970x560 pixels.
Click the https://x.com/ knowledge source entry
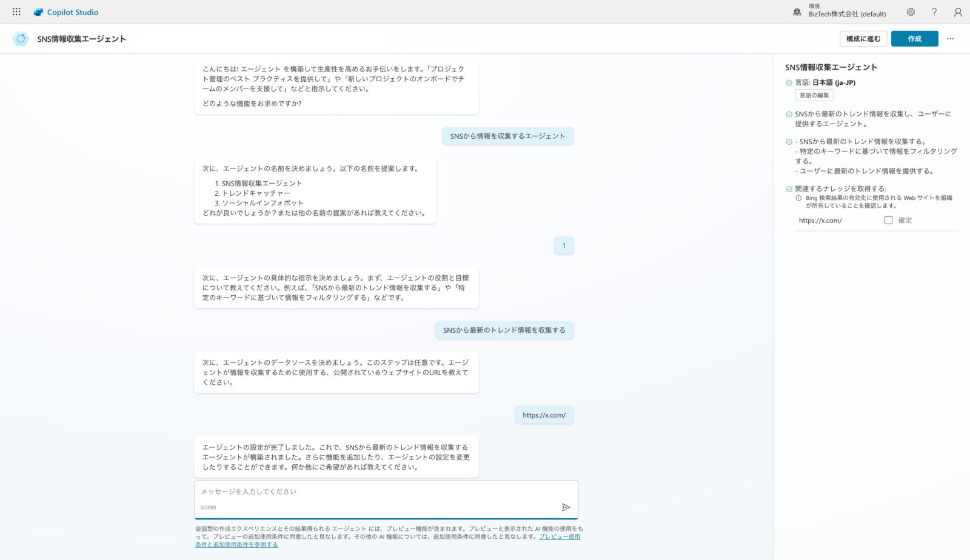coord(820,221)
